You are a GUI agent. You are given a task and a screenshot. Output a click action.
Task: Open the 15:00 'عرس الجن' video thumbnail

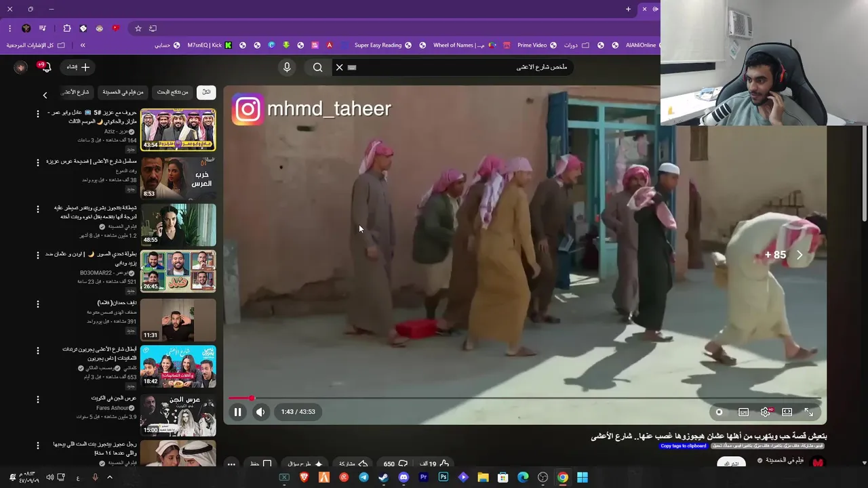(x=178, y=414)
